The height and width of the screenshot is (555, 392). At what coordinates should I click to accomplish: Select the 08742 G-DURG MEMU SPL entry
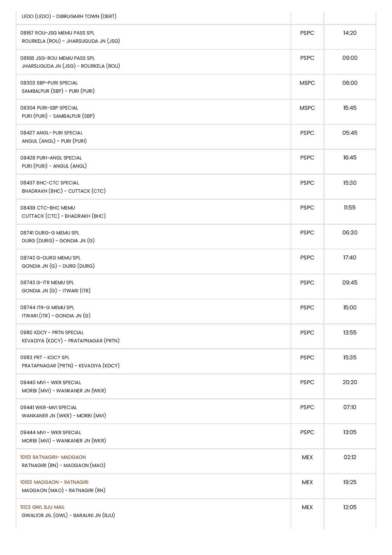click(50, 258)
